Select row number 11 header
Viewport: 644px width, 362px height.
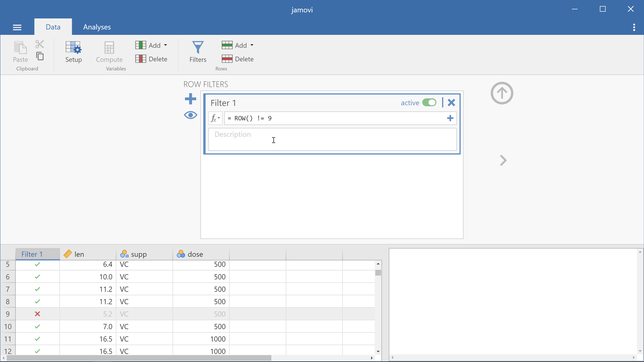pyautogui.click(x=8, y=339)
